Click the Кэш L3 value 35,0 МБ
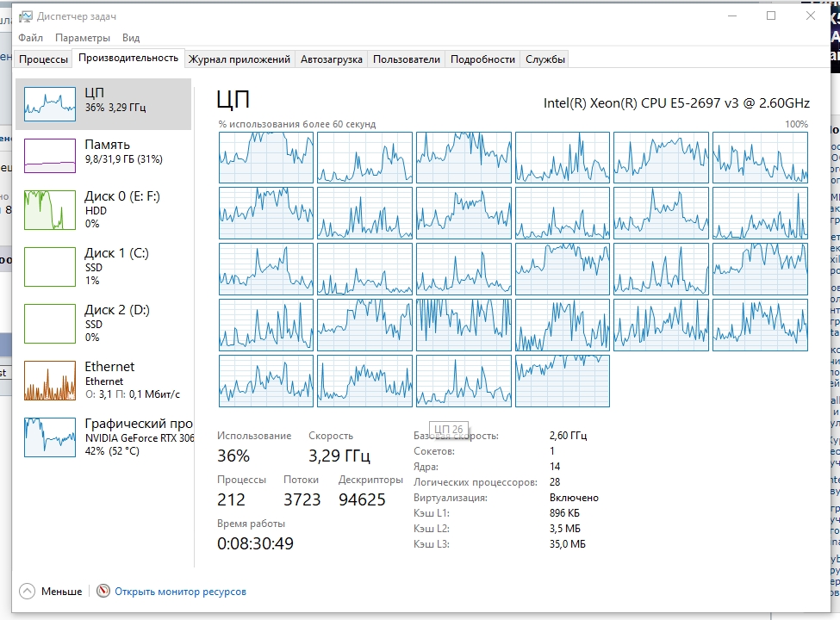This screenshot has width=840, height=620. point(567,544)
